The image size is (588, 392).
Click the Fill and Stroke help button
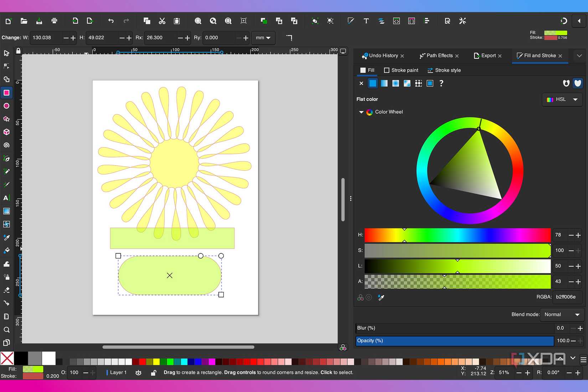441,83
